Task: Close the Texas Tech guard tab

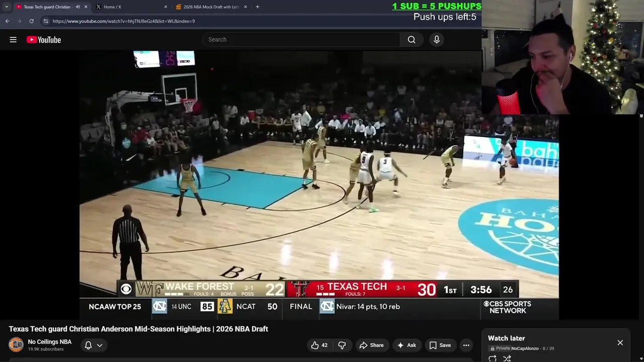Action: 86,7
